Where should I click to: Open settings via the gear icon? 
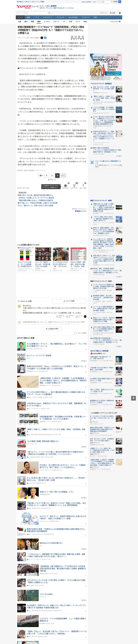click(x=120, y=13)
